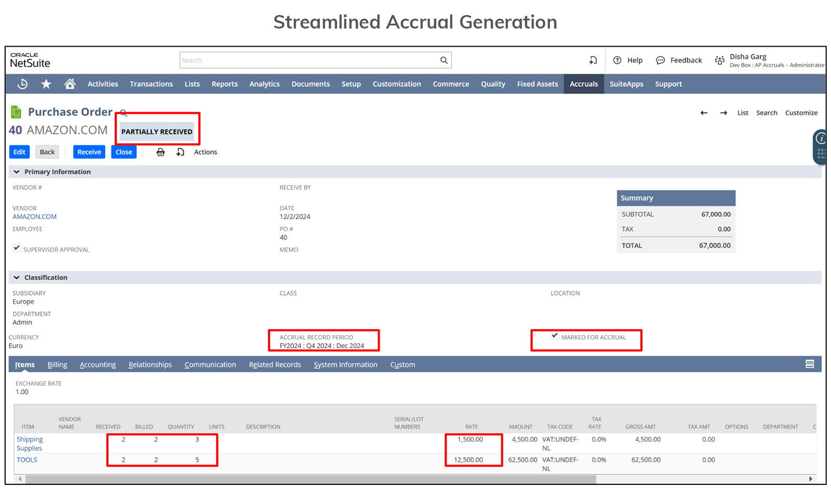The height and width of the screenshot is (504, 831).
Task: Click the Edit button
Action: point(19,152)
